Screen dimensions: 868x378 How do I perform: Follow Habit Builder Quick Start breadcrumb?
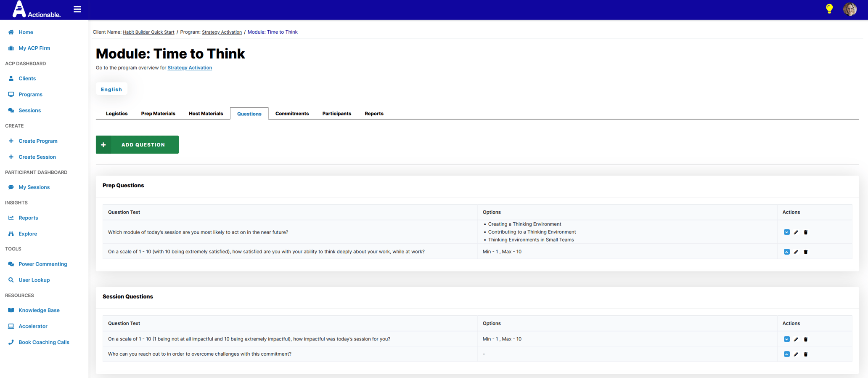(148, 32)
